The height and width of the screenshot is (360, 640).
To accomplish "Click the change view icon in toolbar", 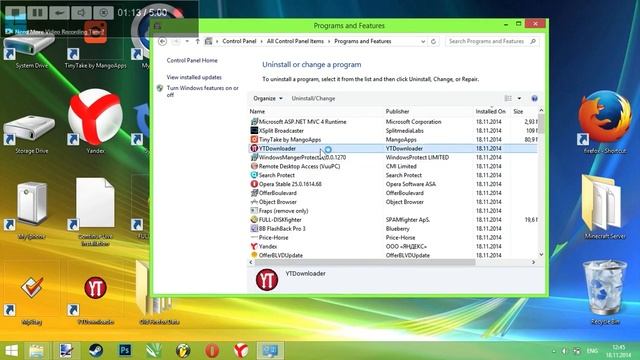I will 508,98.
